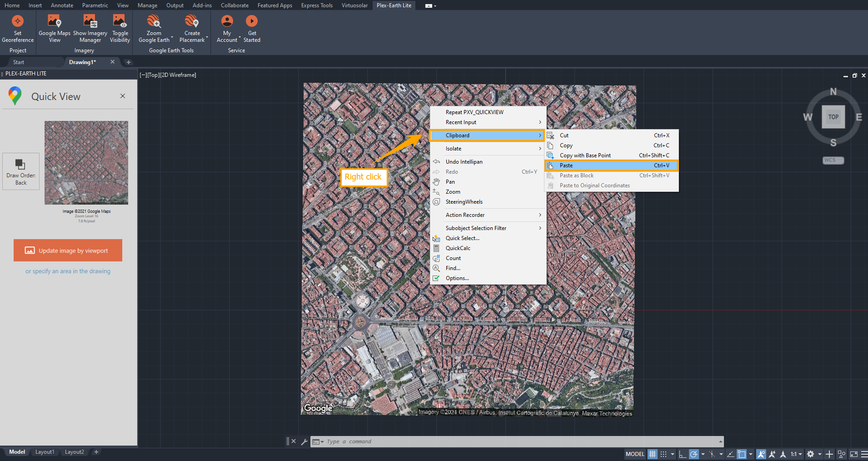Image resolution: width=868 pixels, height=461 pixels.
Task: Click the QuickCalc calculator icon
Action: click(436, 248)
